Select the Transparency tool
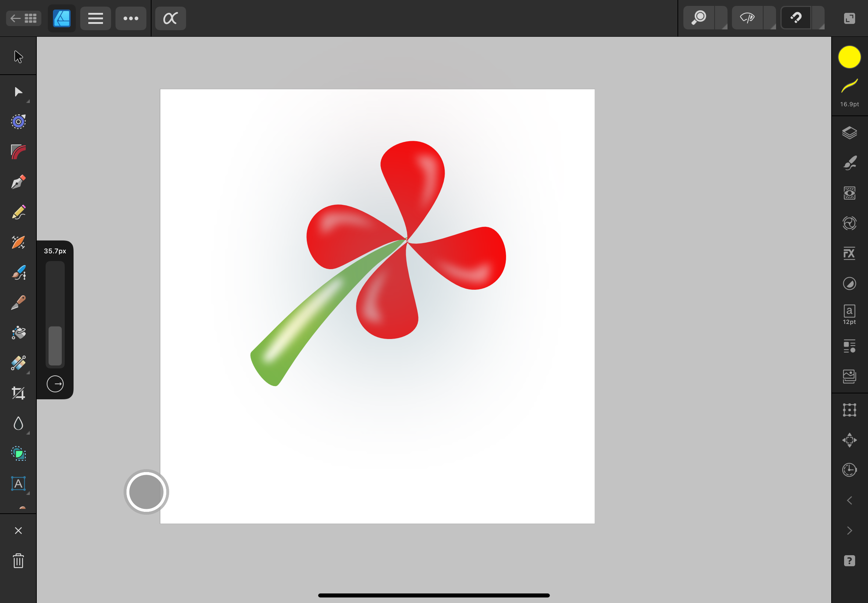 (x=18, y=363)
